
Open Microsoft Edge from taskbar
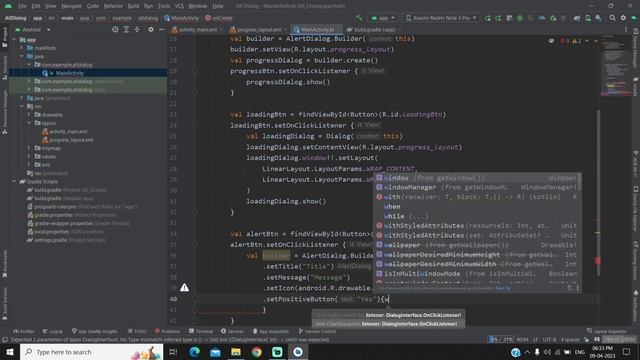click(x=194, y=352)
